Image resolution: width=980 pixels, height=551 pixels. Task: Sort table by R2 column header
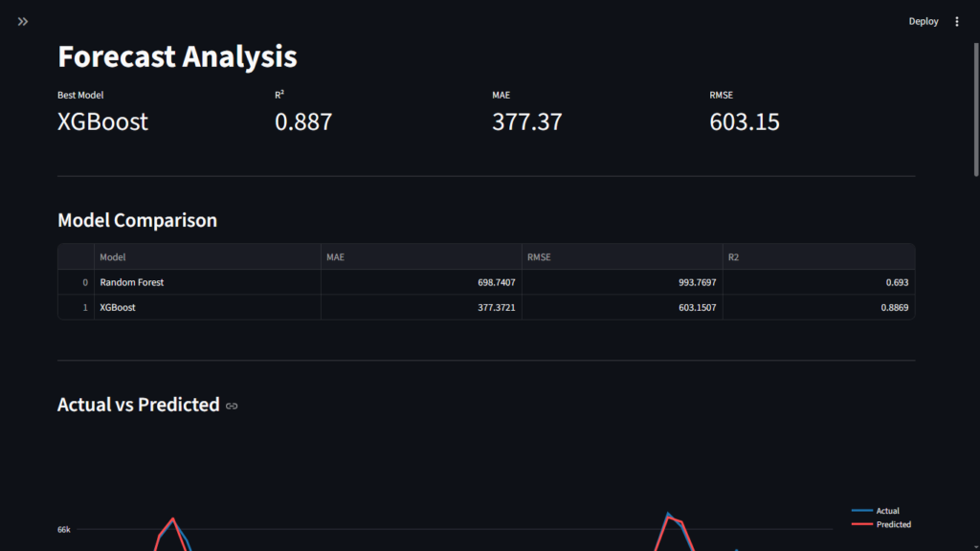click(x=819, y=256)
